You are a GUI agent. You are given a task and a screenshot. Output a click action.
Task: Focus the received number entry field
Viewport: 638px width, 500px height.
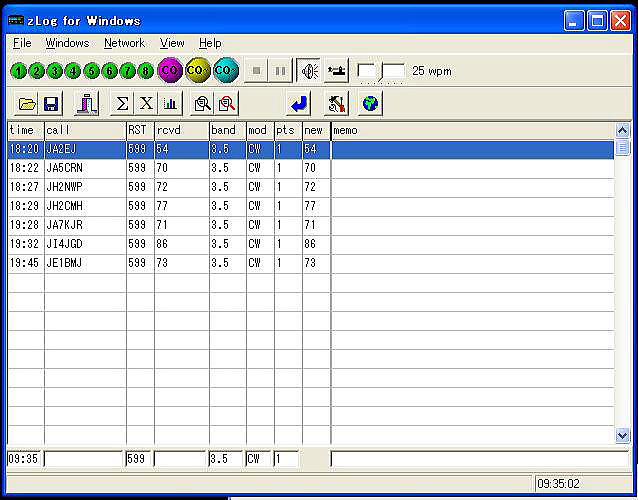(x=180, y=459)
